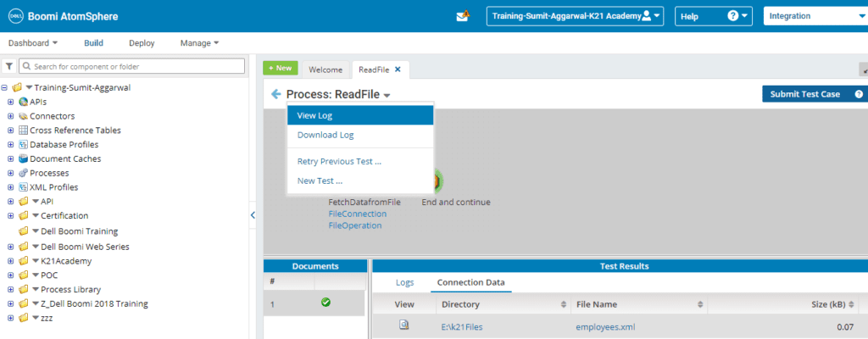Open the Dashboard menu

33,42
